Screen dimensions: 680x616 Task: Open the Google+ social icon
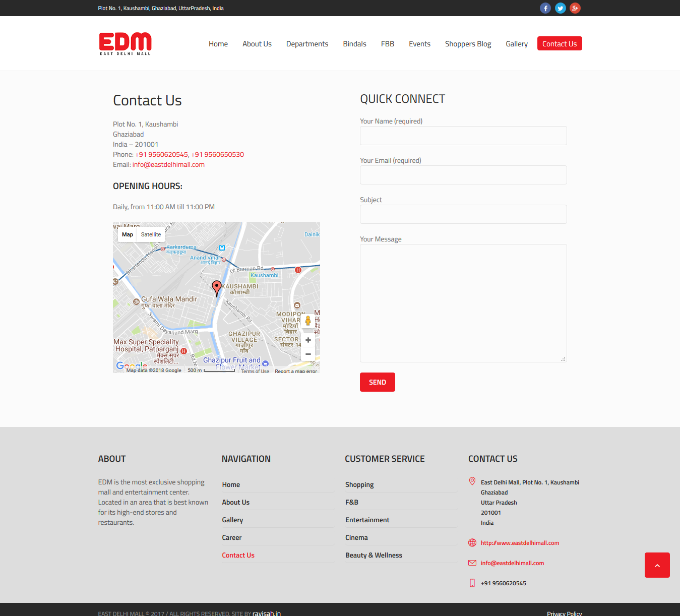click(575, 8)
